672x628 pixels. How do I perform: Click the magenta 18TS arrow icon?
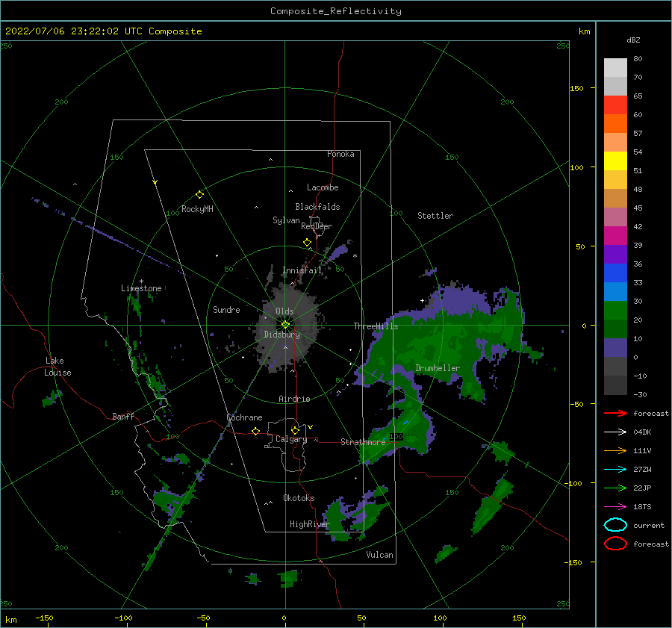(x=615, y=507)
